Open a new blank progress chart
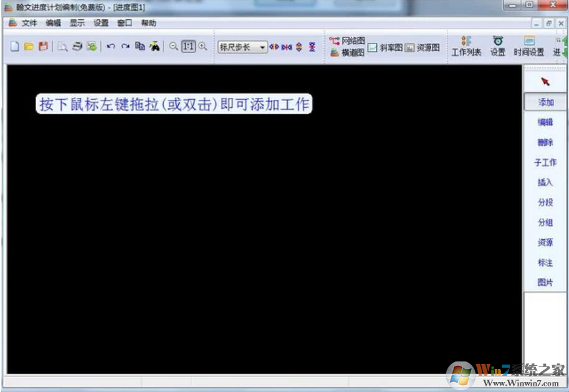This screenshot has width=569, height=392. click(14, 46)
